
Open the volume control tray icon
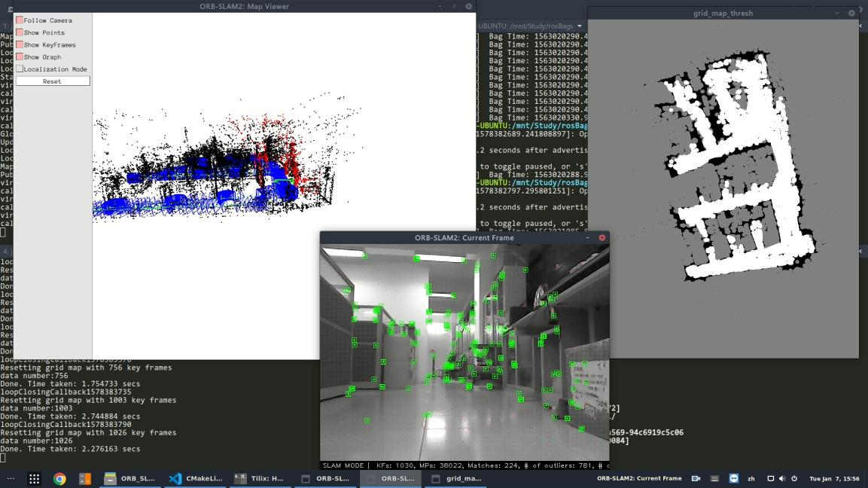pyautogui.click(x=782, y=478)
